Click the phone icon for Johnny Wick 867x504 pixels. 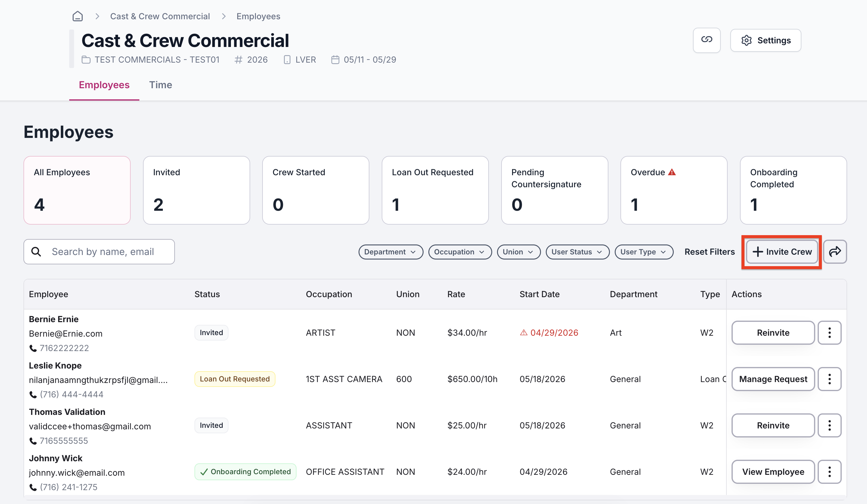33,487
